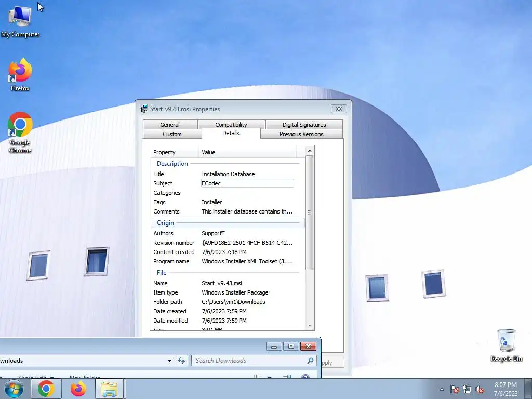Open Firefox from the taskbar

coord(78,389)
